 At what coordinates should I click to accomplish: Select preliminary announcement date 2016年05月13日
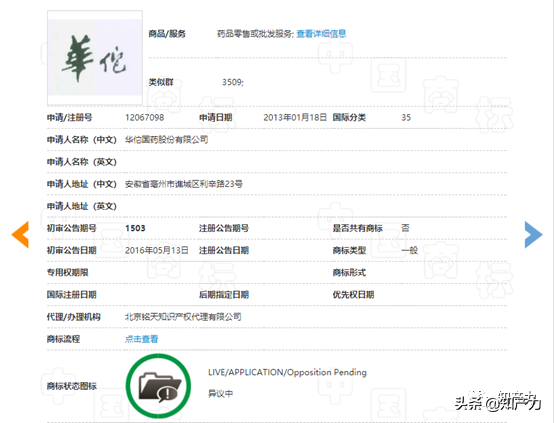[157, 250]
